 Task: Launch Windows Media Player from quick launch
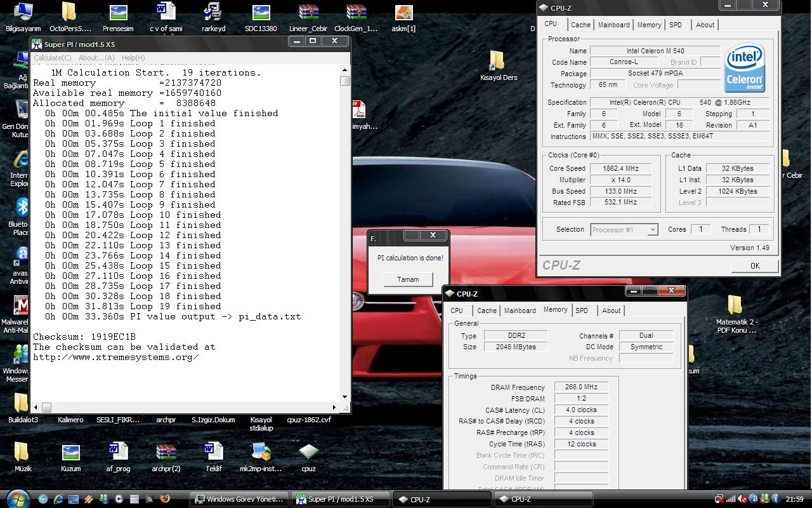[119, 499]
